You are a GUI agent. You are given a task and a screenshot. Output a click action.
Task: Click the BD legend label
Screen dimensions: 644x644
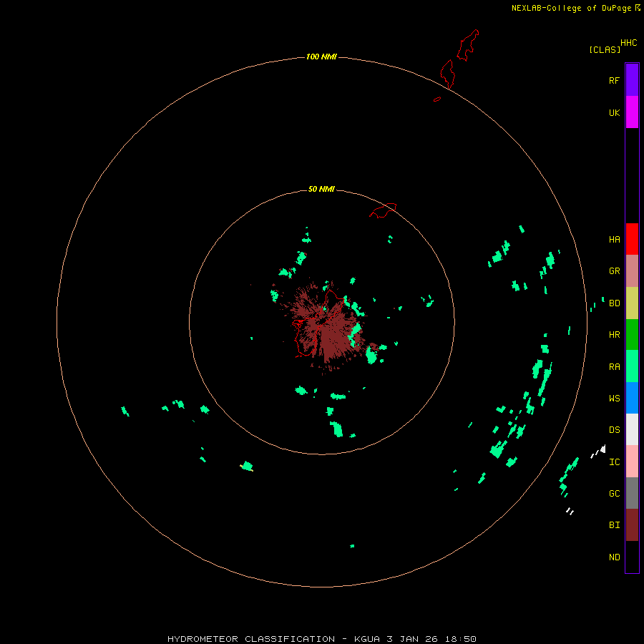[x=614, y=303]
